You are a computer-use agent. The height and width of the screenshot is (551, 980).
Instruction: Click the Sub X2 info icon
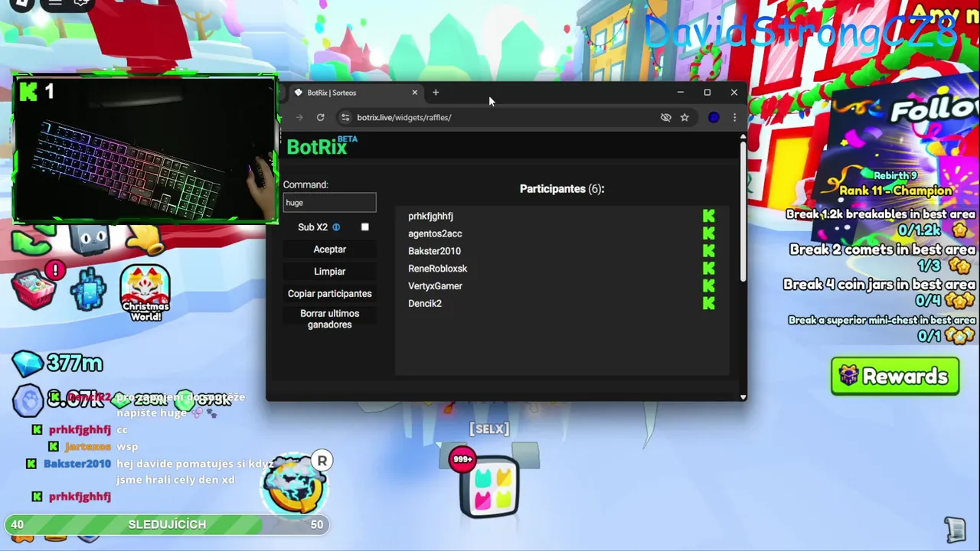point(336,227)
